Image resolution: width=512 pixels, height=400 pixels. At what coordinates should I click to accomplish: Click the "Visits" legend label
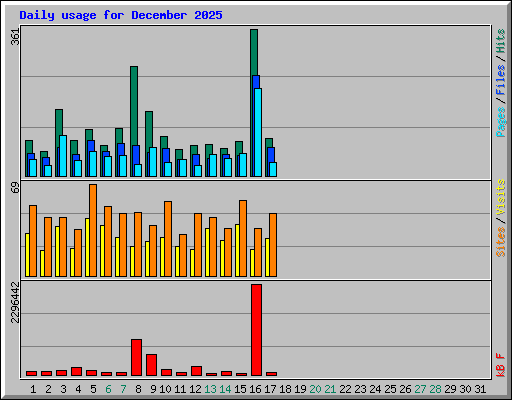pyautogui.click(x=501, y=197)
